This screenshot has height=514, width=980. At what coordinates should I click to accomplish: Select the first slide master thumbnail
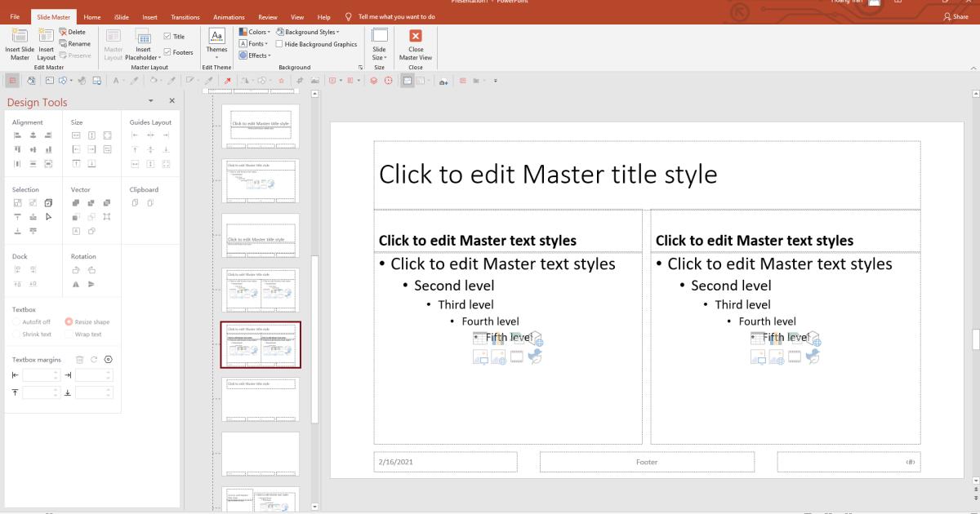(x=260, y=126)
